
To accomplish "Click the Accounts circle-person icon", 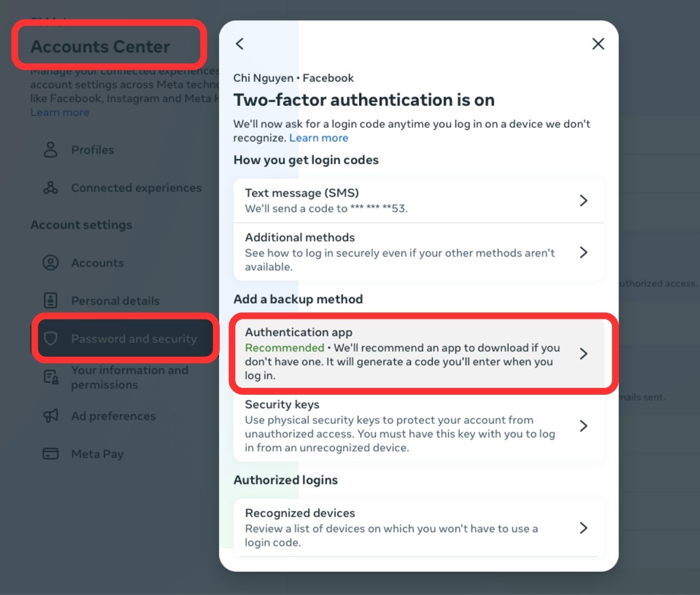I will coord(51,262).
